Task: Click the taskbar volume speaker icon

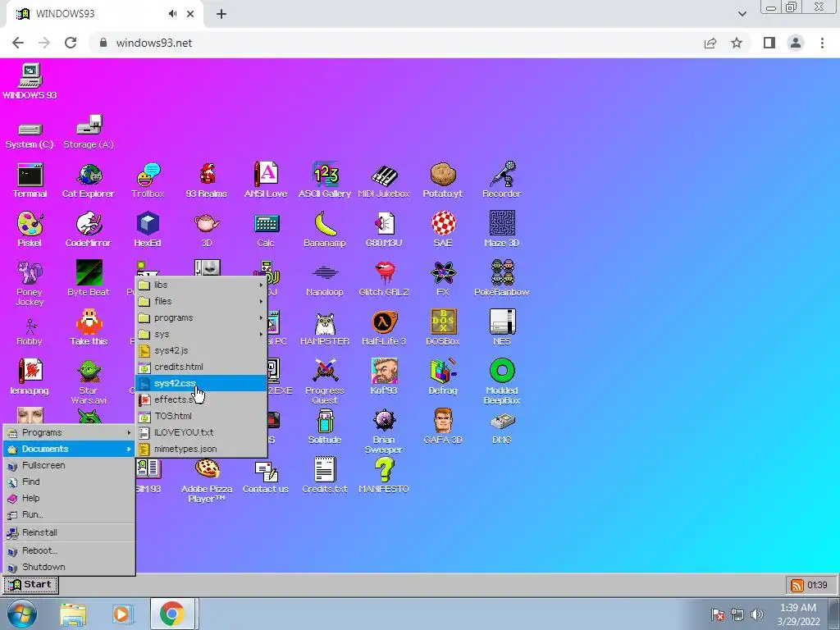Action: [756, 614]
